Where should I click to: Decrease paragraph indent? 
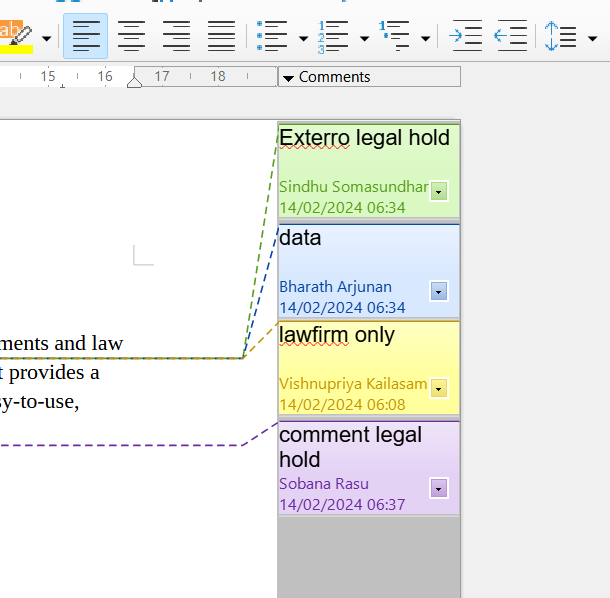[x=511, y=37]
